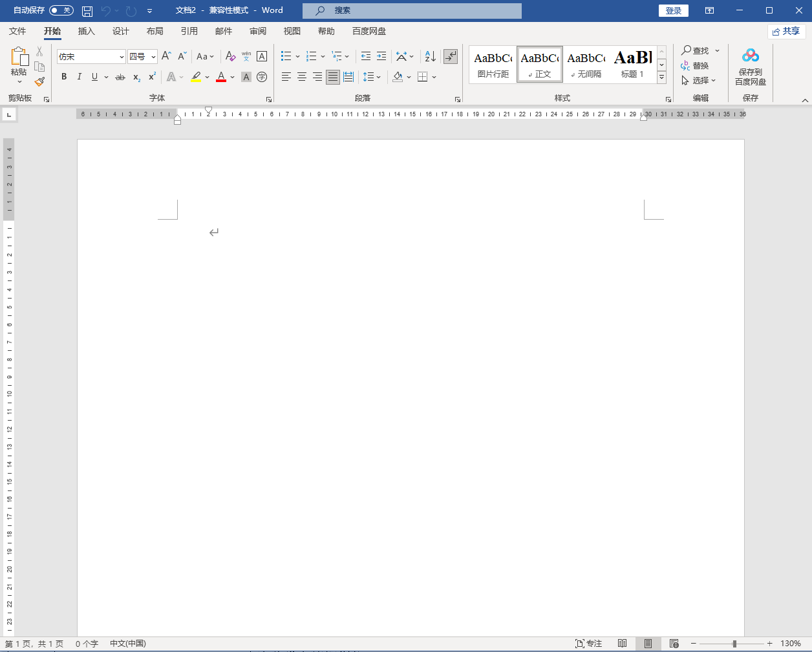Toggle show paragraph marks button

451,57
